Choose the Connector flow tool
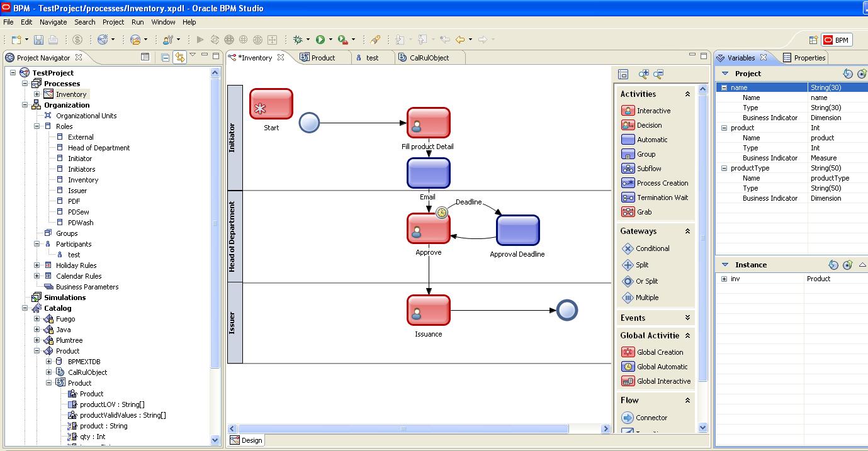868x451 pixels. click(649, 418)
